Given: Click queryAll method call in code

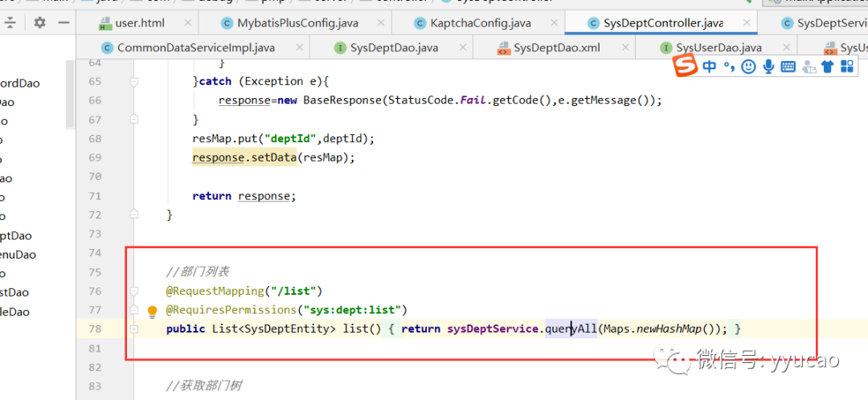Looking at the screenshot, I should point(571,329).
